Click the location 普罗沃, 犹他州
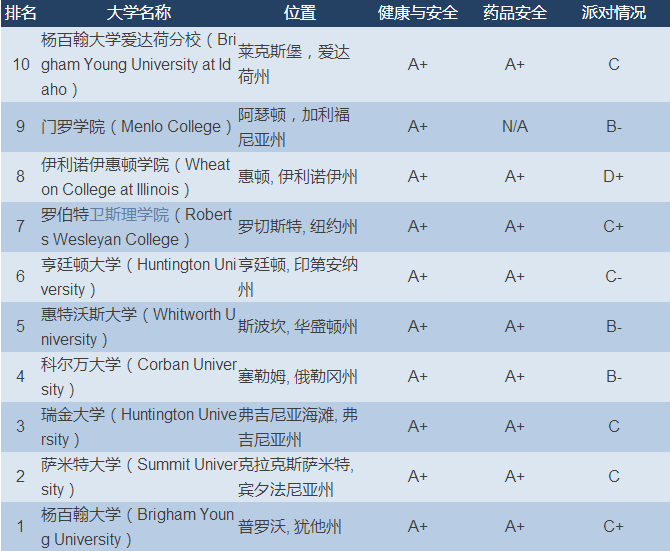 (x=290, y=527)
